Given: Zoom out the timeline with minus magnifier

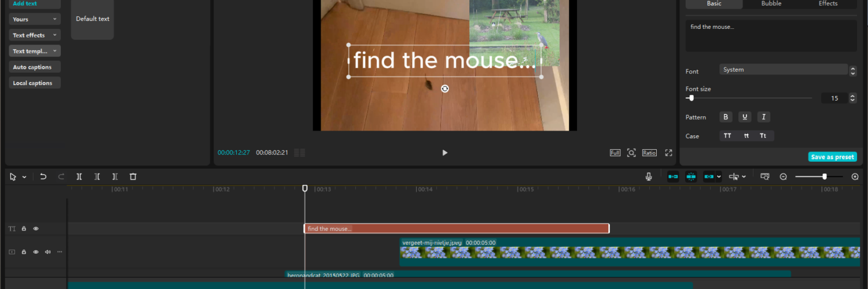Looking at the screenshot, I should pyautogui.click(x=783, y=177).
